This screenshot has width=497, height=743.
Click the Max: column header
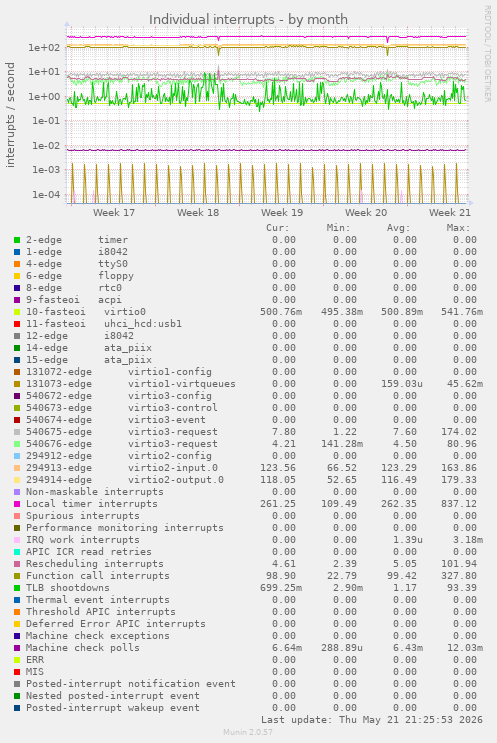tap(459, 228)
